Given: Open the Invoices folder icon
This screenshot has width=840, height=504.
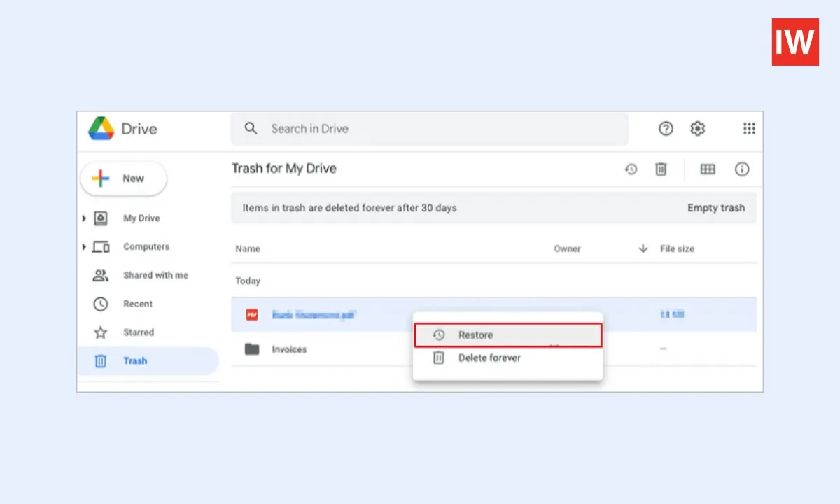Looking at the screenshot, I should (x=251, y=349).
